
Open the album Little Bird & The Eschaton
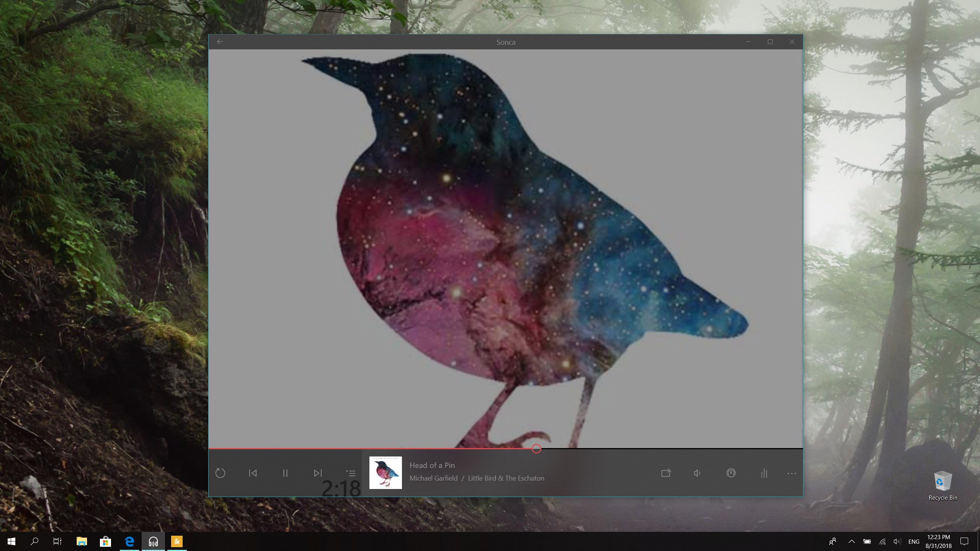(506, 478)
